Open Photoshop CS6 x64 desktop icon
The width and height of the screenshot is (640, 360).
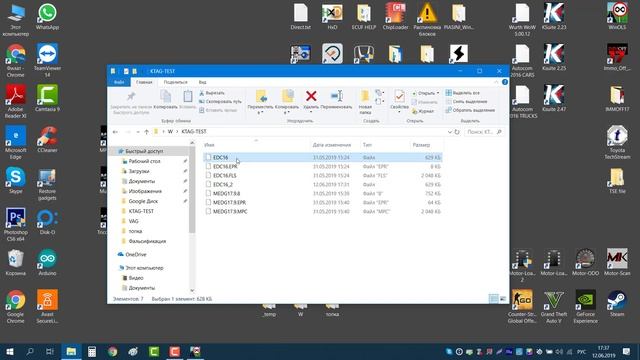16,224
